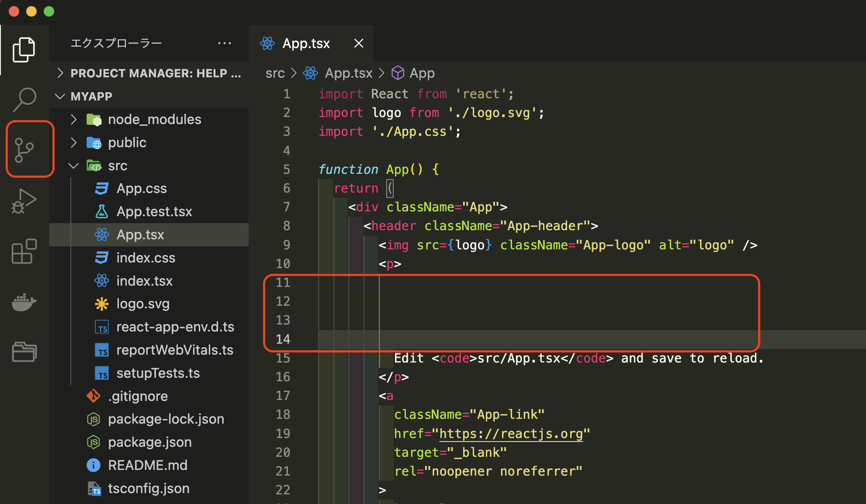Viewport: 866px width, 504px height.
Task: Click the src breadcrumb segment
Action: [x=275, y=73]
